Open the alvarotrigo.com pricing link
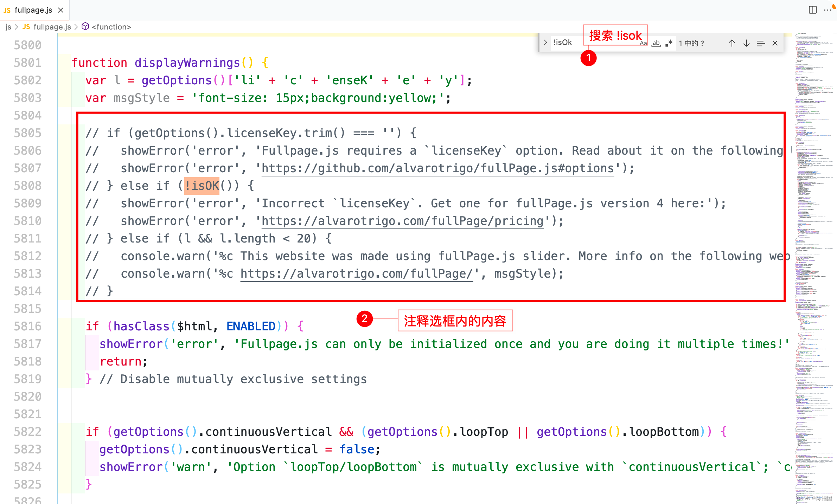This screenshot has height=504, width=837. point(401,221)
